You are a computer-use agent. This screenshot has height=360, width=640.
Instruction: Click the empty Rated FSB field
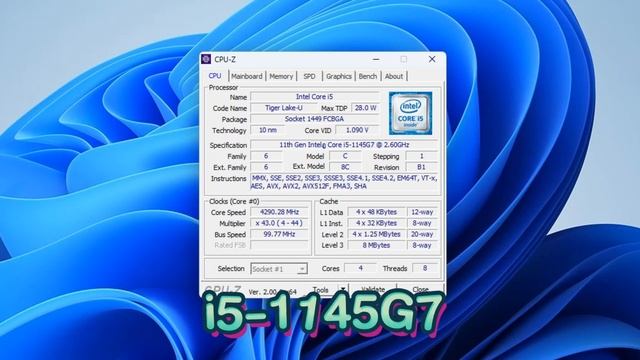280,245
